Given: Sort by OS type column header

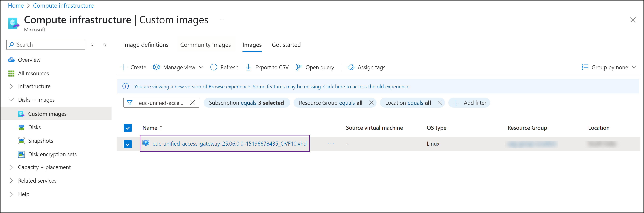Looking at the screenshot, I should pyautogui.click(x=436, y=128).
